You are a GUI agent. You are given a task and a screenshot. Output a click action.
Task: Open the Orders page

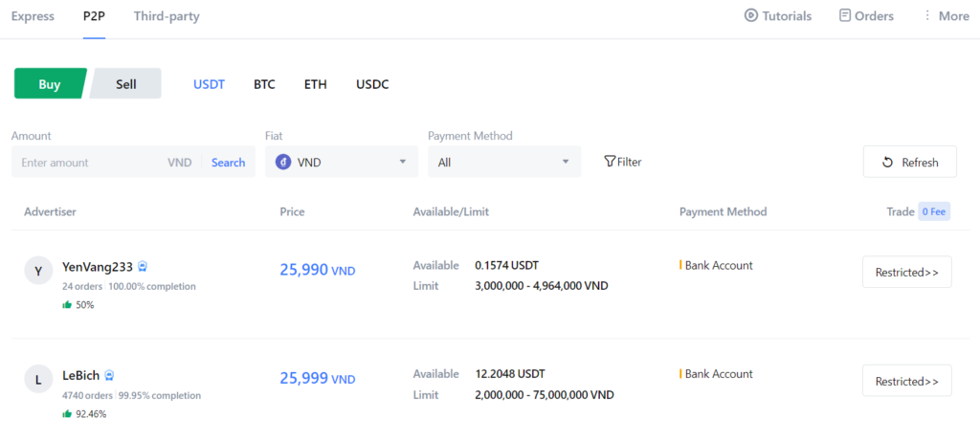[x=866, y=16]
